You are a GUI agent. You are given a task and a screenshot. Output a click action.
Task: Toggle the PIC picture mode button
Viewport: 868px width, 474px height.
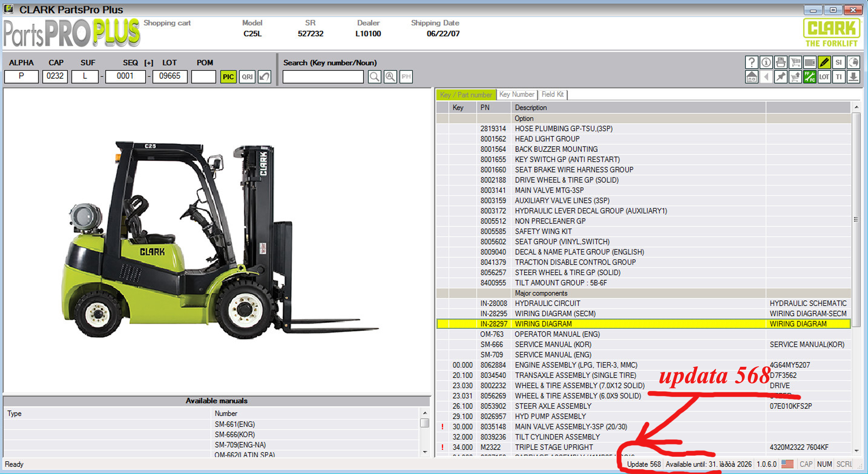pyautogui.click(x=228, y=77)
